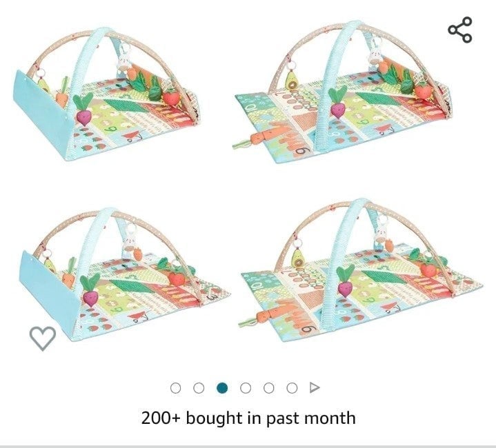496x448 pixels.
Task: Switch to the fifth carousel dot
Action: 268,387
